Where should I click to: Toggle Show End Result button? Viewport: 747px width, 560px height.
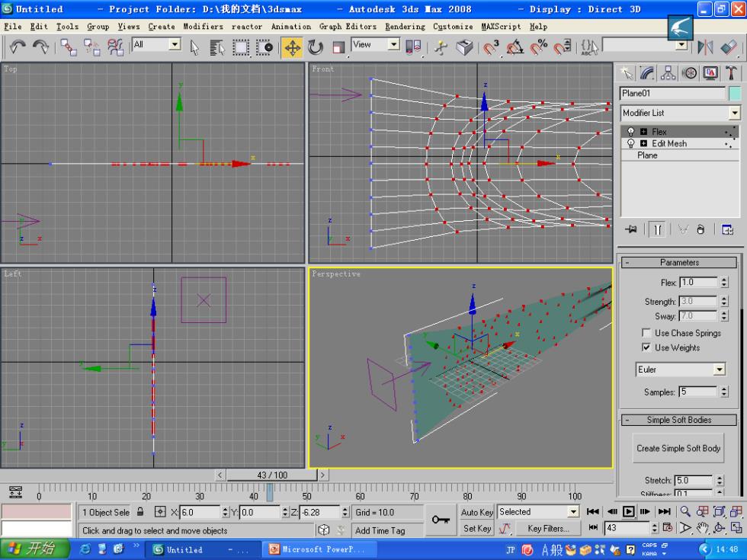tap(657, 229)
